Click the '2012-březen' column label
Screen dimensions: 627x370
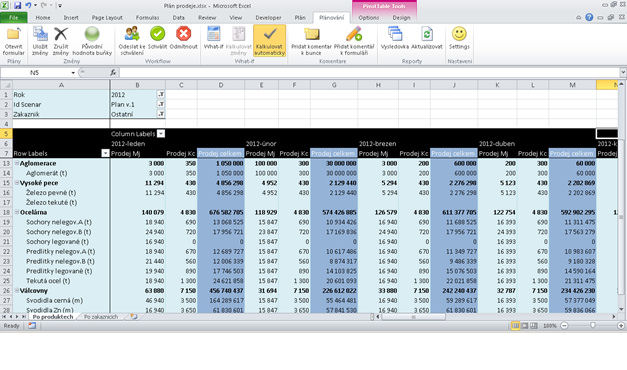(377, 144)
